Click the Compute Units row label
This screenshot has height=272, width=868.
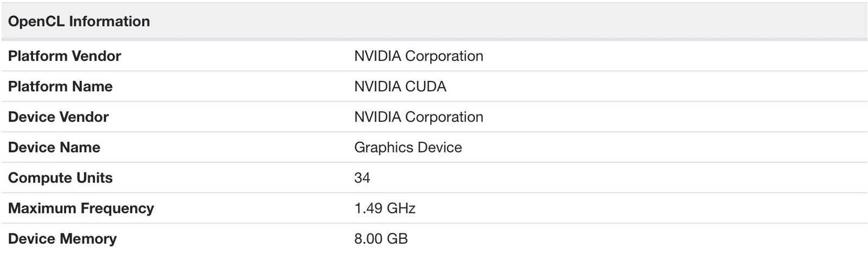pos(60,178)
